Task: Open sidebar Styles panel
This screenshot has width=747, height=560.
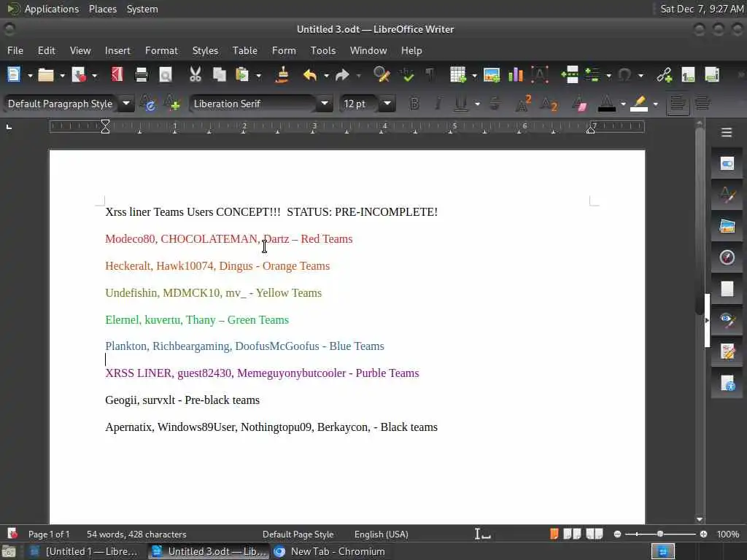Action: tap(727, 195)
